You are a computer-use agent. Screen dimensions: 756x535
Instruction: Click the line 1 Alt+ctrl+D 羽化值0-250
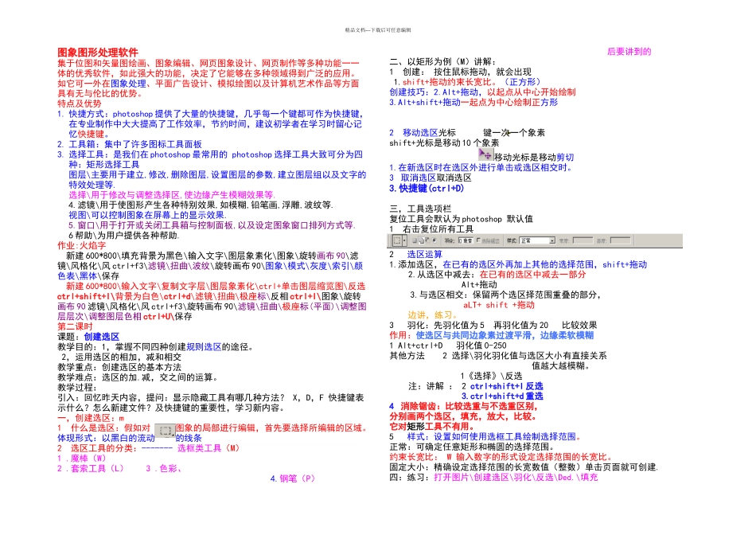pos(448,346)
